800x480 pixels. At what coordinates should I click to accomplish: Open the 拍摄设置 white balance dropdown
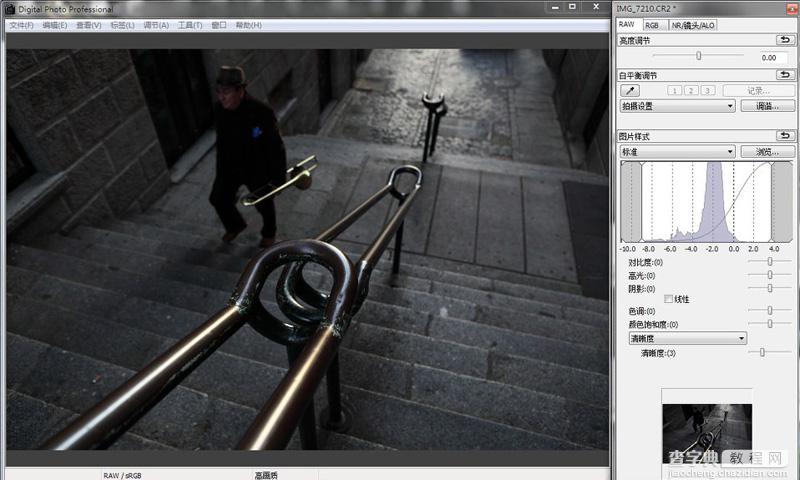678,106
